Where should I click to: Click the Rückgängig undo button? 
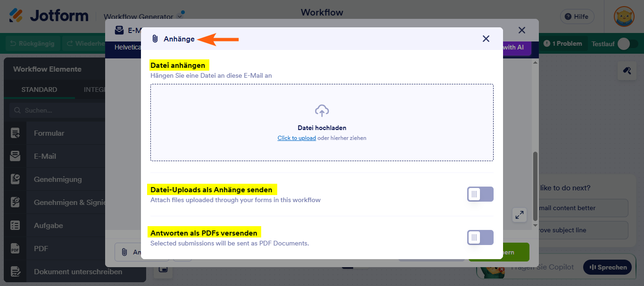click(x=32, y=43)
